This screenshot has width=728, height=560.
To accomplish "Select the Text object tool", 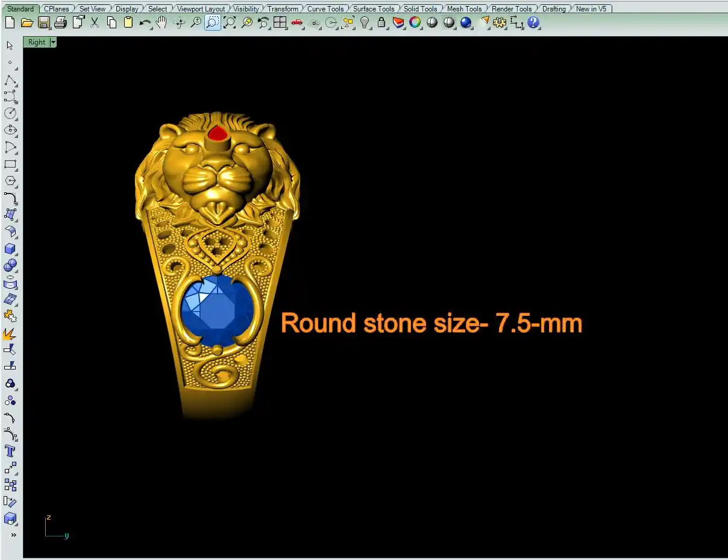I will (x=10, y=451).
